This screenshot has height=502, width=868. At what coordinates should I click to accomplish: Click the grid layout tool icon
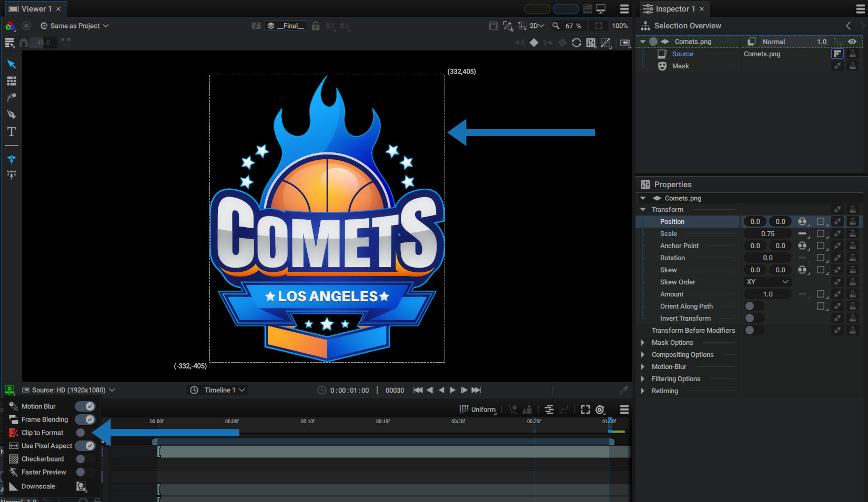(x=11, y=81)
